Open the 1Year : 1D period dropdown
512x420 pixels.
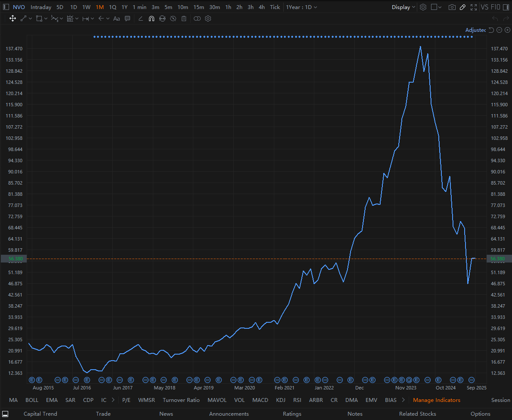point(301,7)
